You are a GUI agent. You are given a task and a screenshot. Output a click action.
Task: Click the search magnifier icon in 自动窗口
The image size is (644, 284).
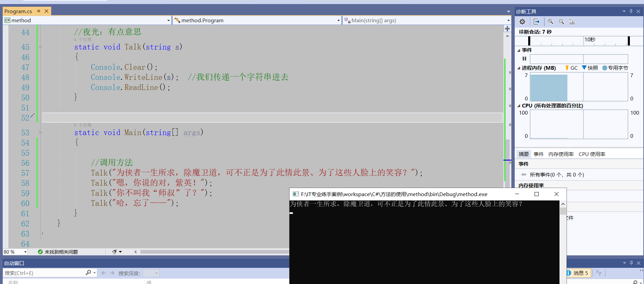click(x=89, y=273)
